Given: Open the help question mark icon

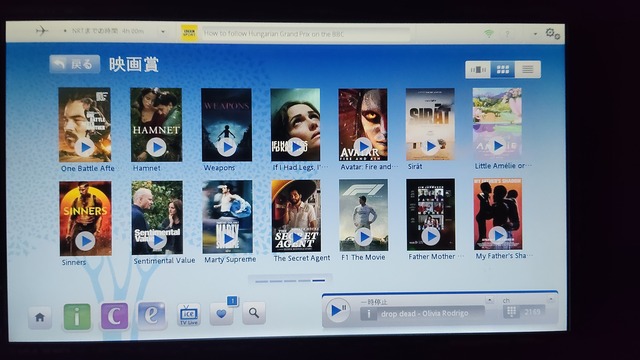Looking at the screenshot, I should point(507,34).
